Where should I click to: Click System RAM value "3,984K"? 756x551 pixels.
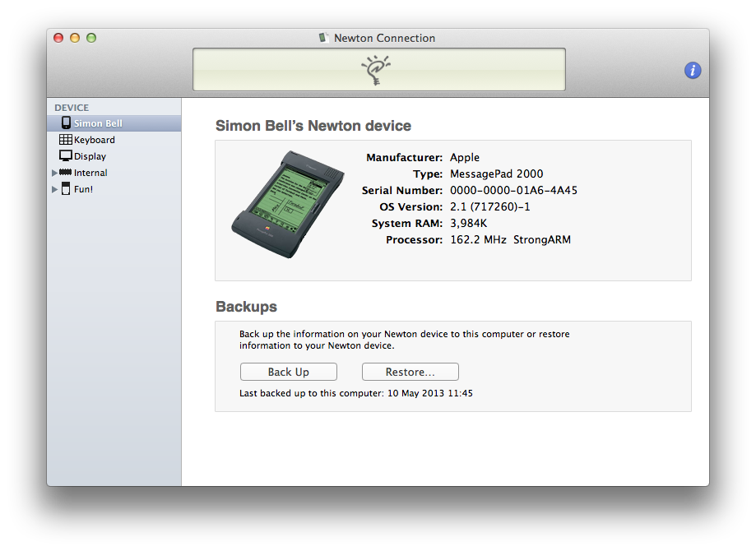(x=469, y=223)
